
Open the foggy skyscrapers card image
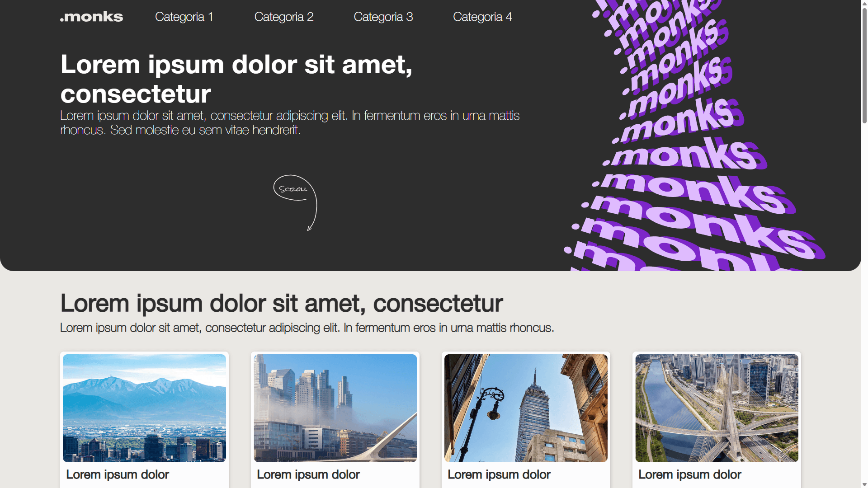[335, 408]
